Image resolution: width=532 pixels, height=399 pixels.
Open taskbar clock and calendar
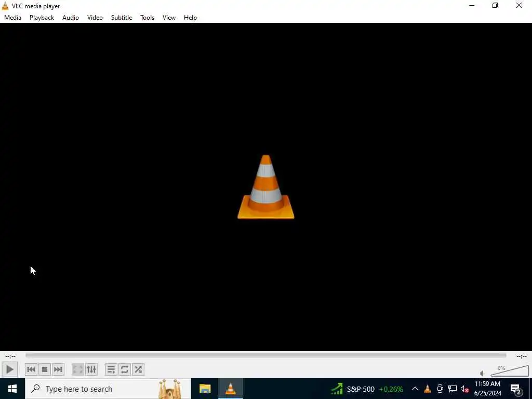pos(487,389)
